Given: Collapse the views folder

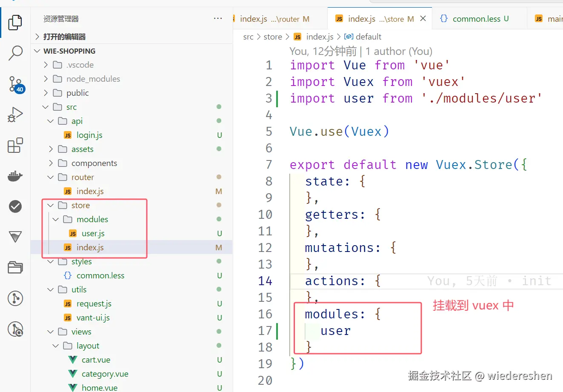Looking at the screenshot, I should [51, 332].
